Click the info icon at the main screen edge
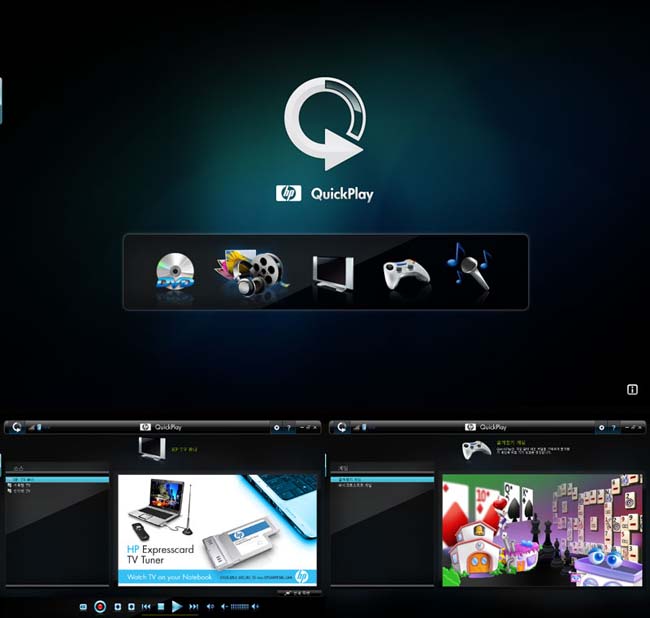 [632, 389]
